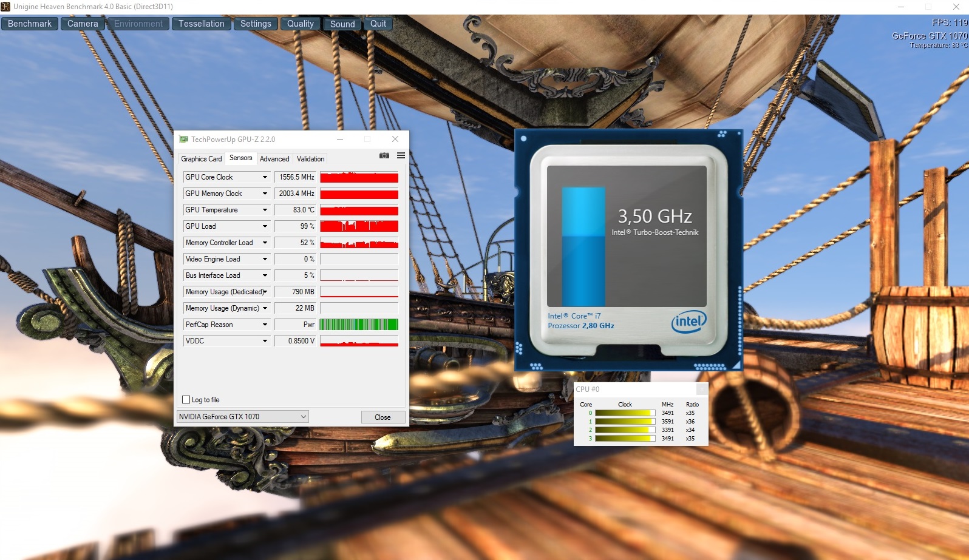
Task: Close the Unigine Heaven Benchmark window
Action: (x=956, y=7)
